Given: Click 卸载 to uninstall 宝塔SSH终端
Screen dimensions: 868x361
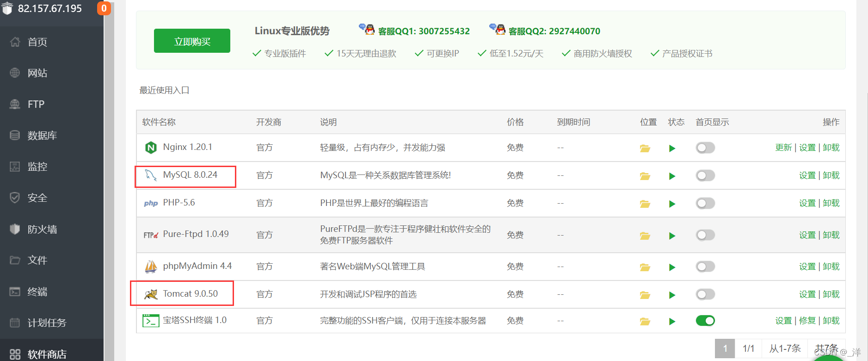Looking at the screenshot, I should (x=831, y=321).
